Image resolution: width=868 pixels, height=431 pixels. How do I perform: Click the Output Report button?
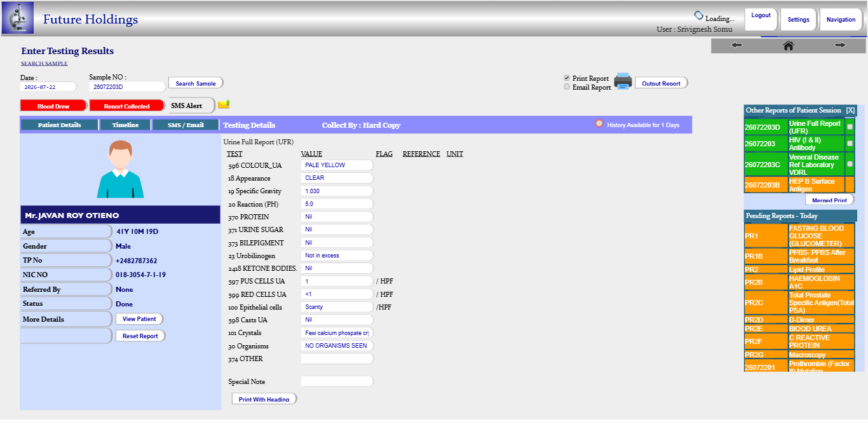coord(661,83)
